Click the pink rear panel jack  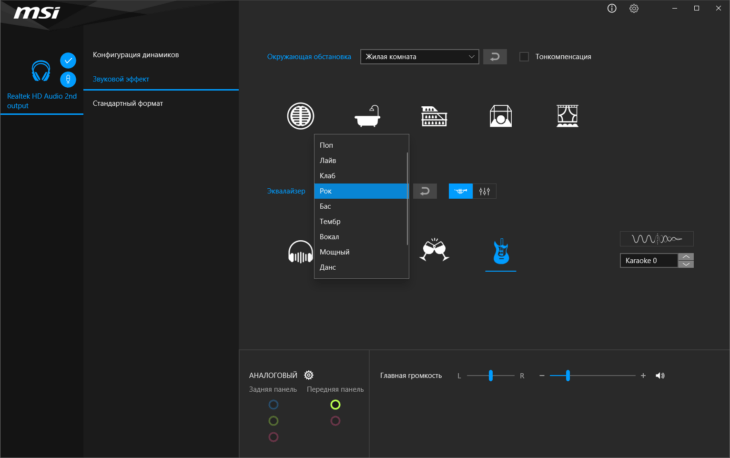tap(273, 437)
